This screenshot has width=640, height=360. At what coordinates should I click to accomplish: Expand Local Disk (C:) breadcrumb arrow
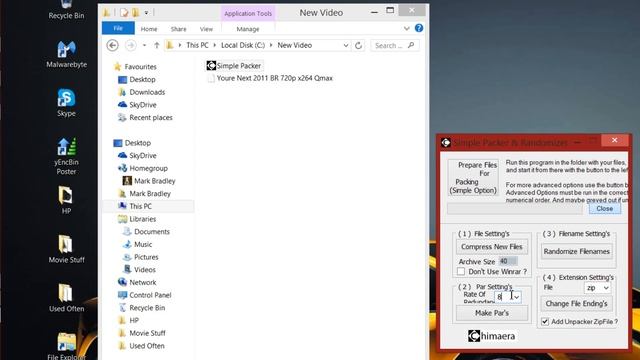(x=271, y=45)
